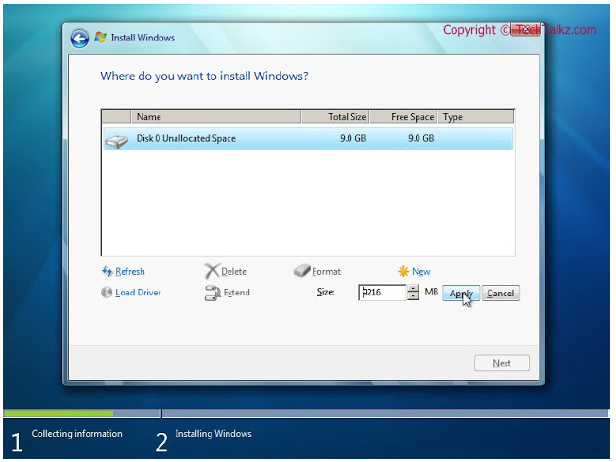
Task: Sort by the Name column header
Action: (x=216, y=117)
